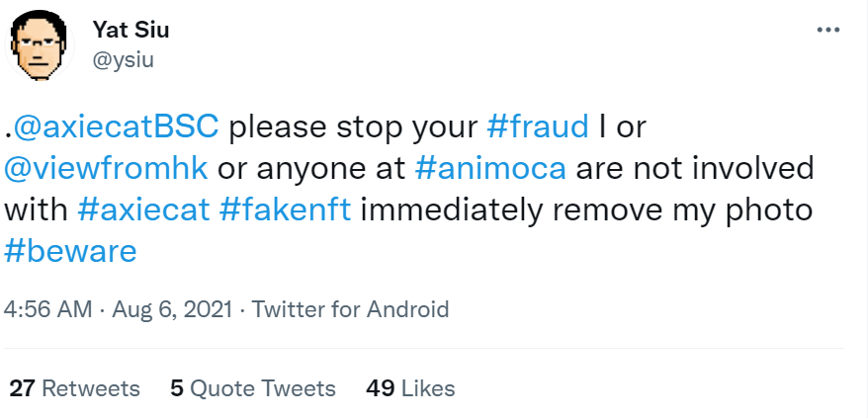Click the @ysiu handle under the name
The width and height of the screenshot is (868, 418).
(123, 59)
